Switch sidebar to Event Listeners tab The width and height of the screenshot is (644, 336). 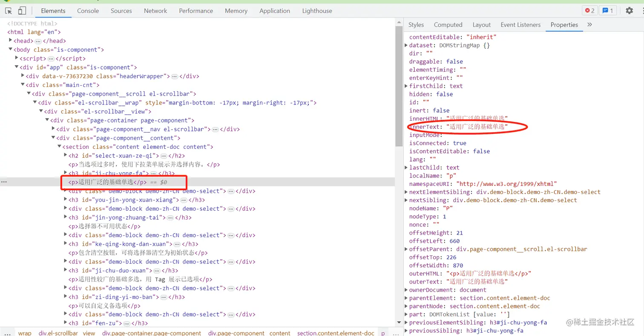pyautogui.click(x=520, y=25)
